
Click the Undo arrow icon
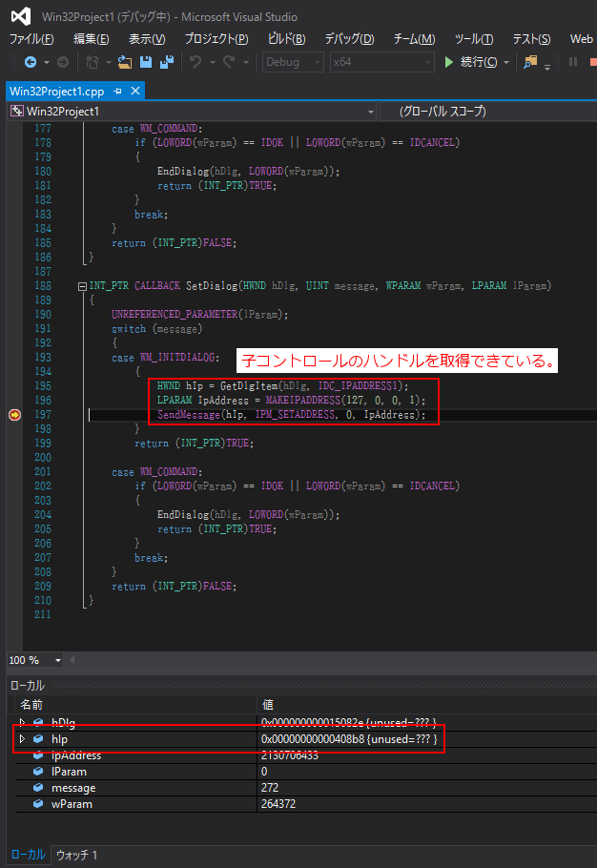click(x=196, y=62)
